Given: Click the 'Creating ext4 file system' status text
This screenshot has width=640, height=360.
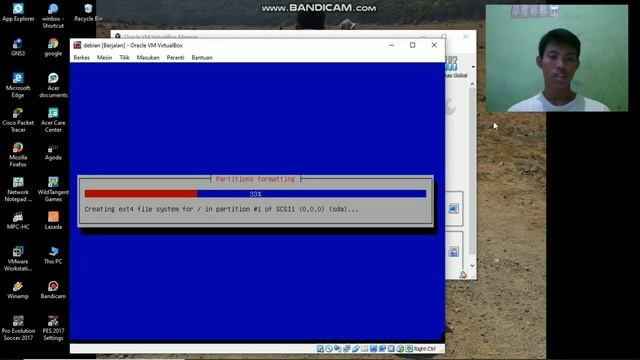Looking at the screenshot, I should [221, 209].
